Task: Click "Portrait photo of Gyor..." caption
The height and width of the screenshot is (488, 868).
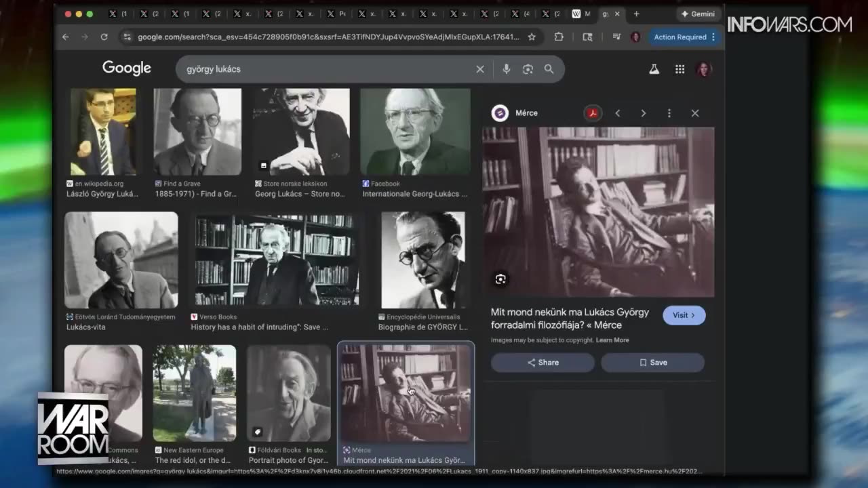Action: click(x=288, y=460)
